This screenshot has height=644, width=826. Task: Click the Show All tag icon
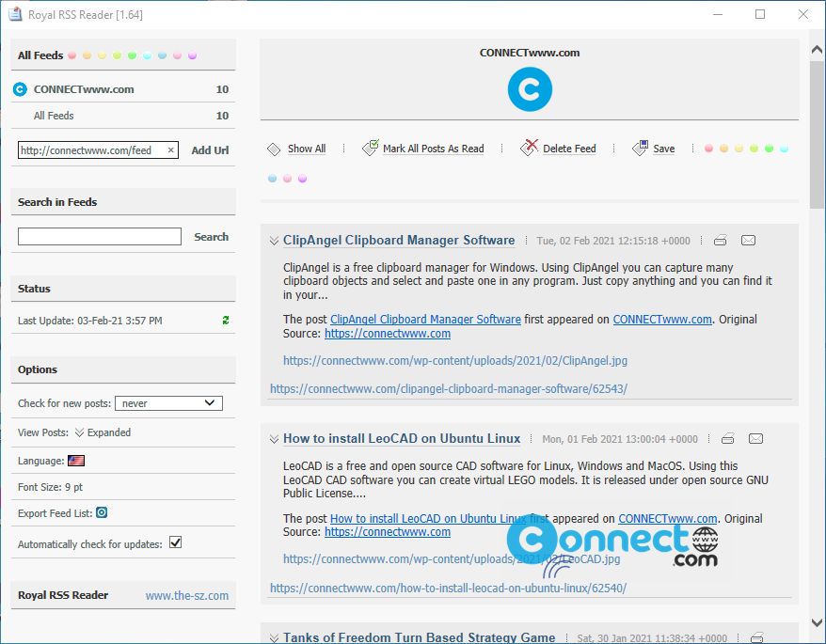pyautogui.click(x=274, y=149)
